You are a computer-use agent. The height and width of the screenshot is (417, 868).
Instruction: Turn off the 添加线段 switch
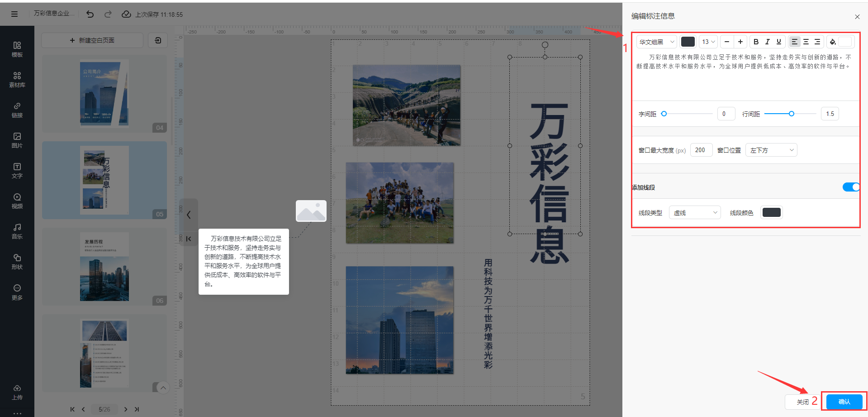click(850, 187)
